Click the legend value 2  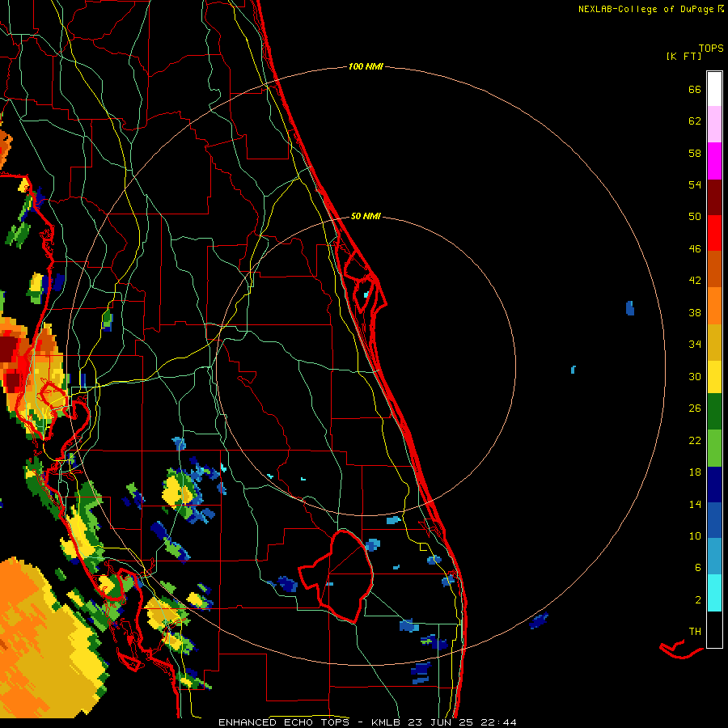point(698,599)
